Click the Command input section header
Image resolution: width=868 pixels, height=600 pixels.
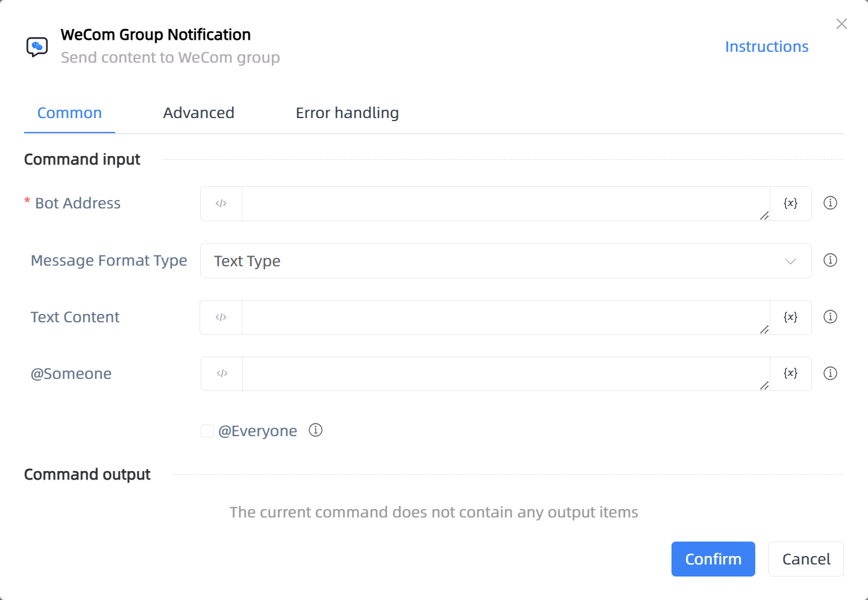[x=82, y=160]
